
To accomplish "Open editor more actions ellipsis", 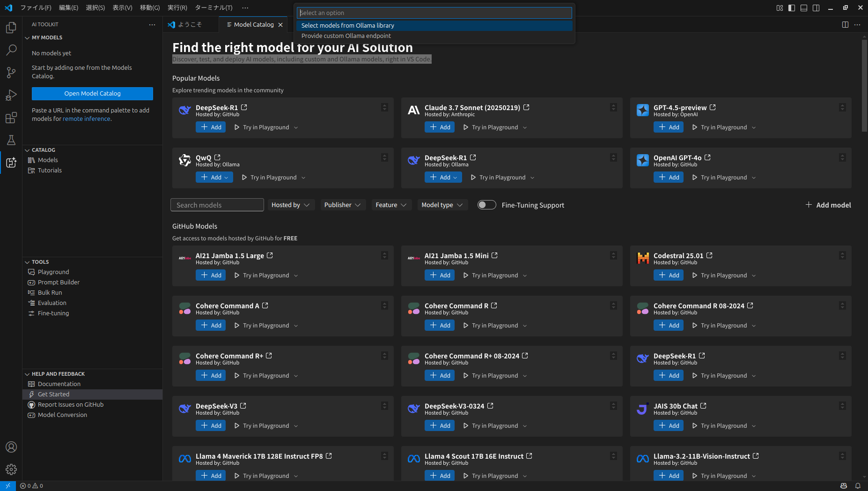I will coord(857,24).
